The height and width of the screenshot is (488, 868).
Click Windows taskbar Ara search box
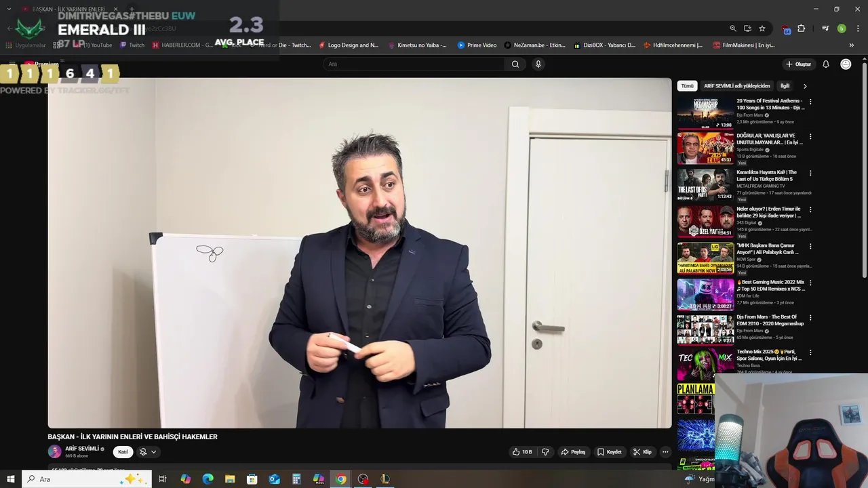87,479
